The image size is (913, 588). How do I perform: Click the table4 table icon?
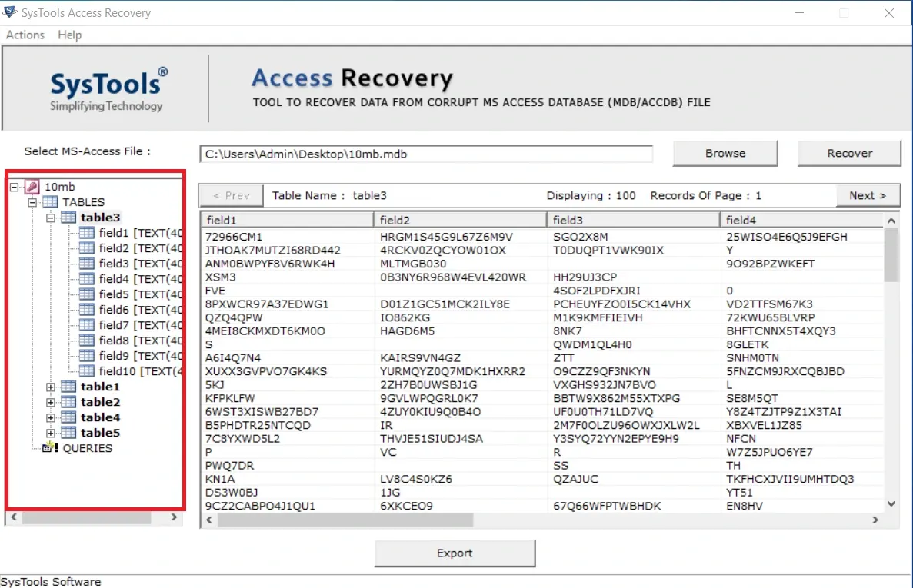[x=68, y=417]
